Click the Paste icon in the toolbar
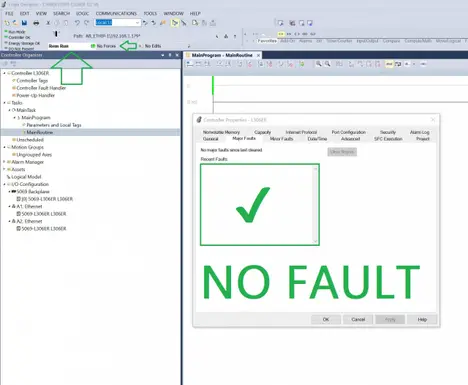Viewport: 468px width, 385px height. (x=66, y=23)
